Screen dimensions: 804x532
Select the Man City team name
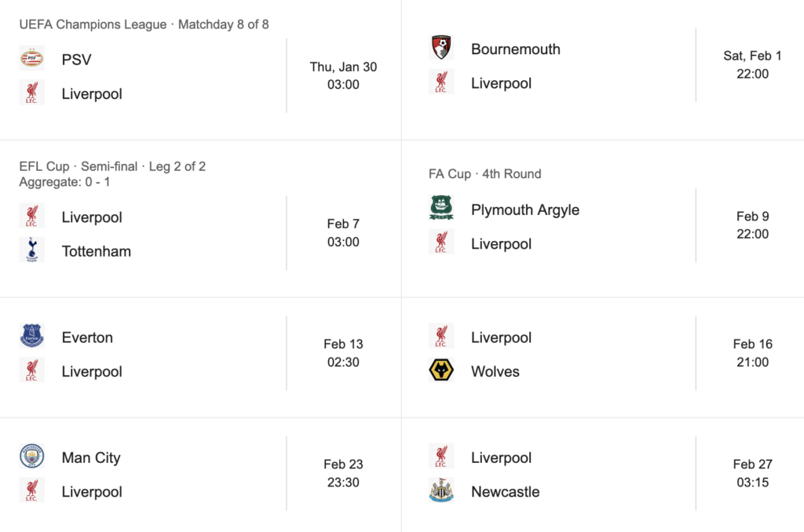click(x=91, y=457)
